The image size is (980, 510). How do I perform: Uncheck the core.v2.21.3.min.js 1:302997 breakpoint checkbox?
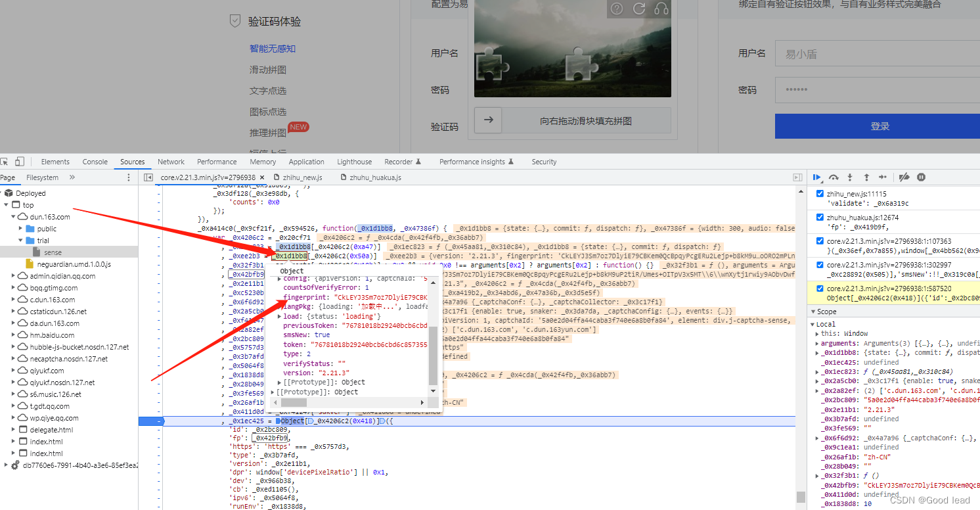(x=819, y=264)
